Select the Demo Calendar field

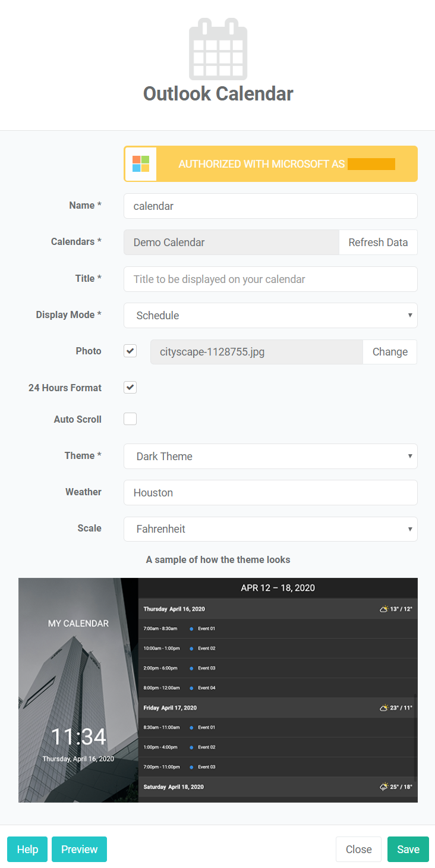231,243
